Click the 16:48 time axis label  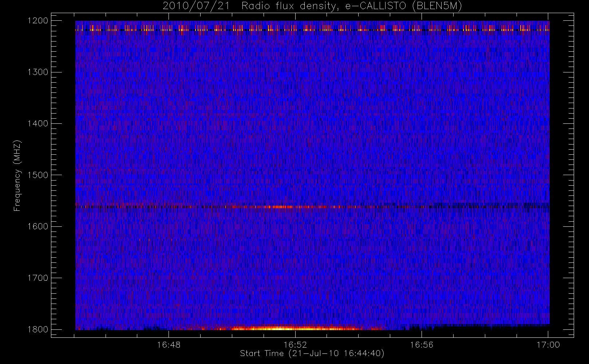169,345
